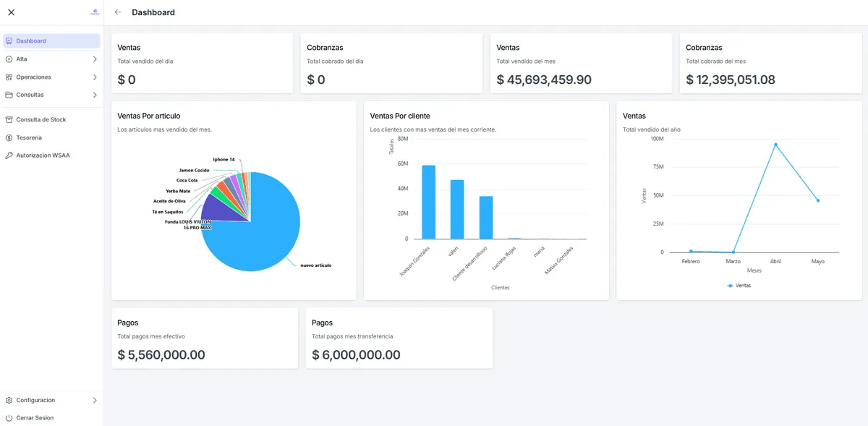Click the Consulta de Stock box icon
Viewport: 868px width, 426px height.
[x=9, y=119]
